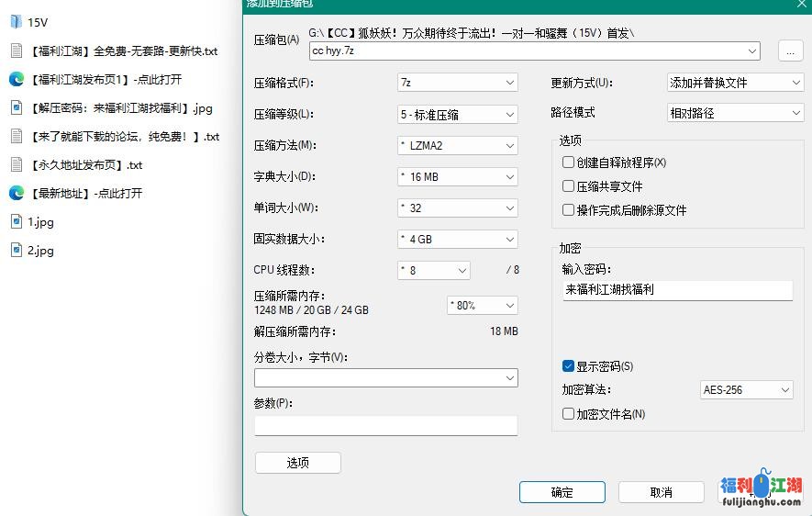Click the 【永久地址发布页】.txt file icon
Image resolution: width=812 pixels, height=516 pixels.
(x=16, y=164)
